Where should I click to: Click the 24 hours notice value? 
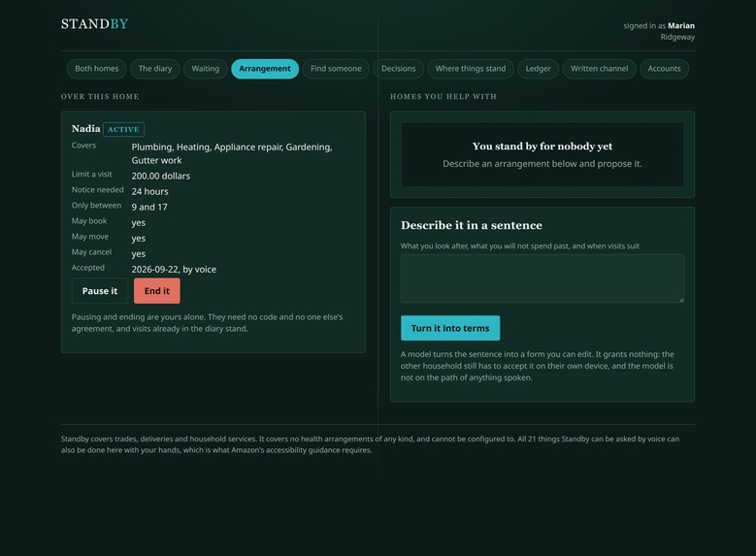pos(150,191)
